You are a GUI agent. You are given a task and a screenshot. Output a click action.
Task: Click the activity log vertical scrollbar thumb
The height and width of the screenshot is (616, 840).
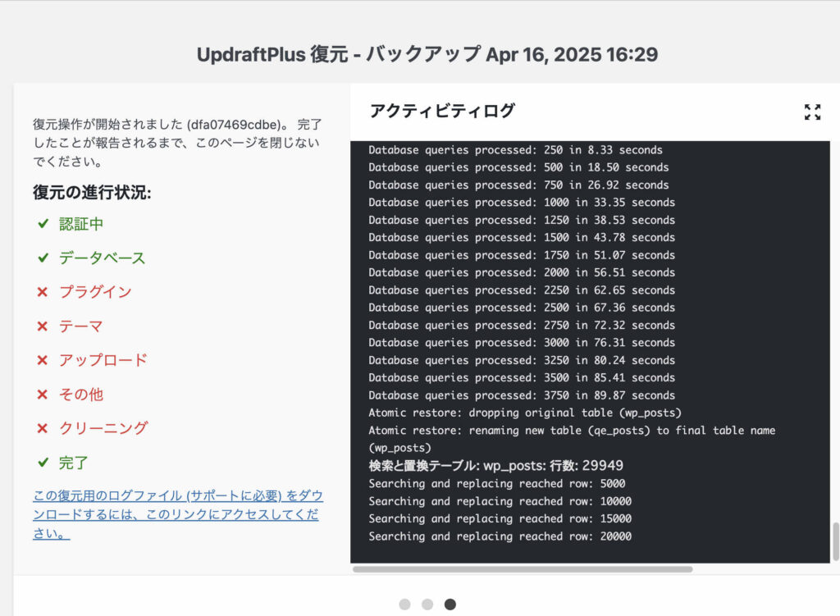835,541
